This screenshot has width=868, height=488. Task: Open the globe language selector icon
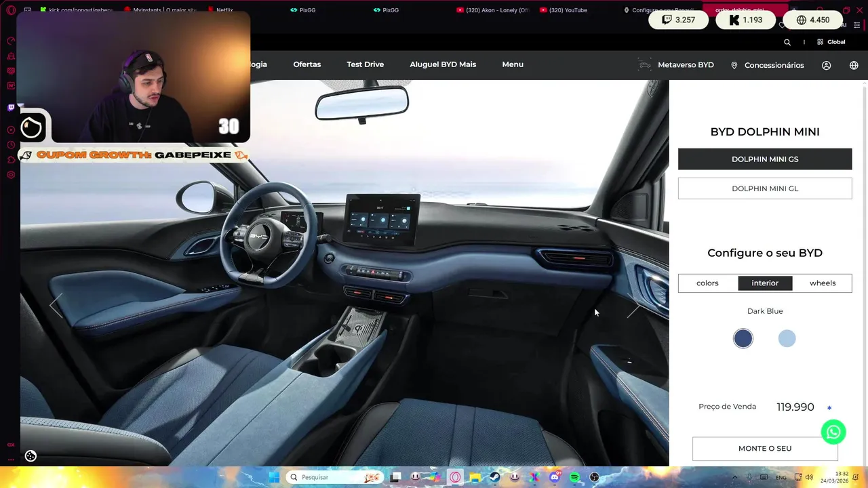[x=854, y=65]
